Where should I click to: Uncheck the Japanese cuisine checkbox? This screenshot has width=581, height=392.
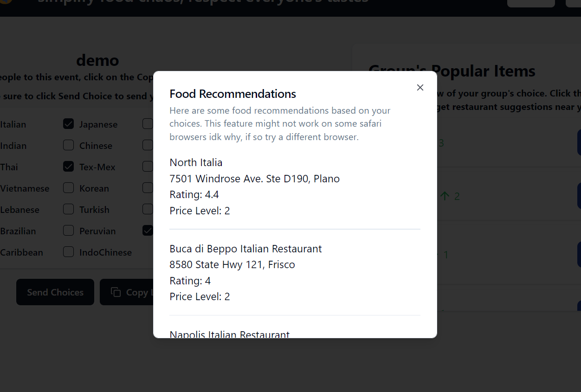(x=68, y=124)
